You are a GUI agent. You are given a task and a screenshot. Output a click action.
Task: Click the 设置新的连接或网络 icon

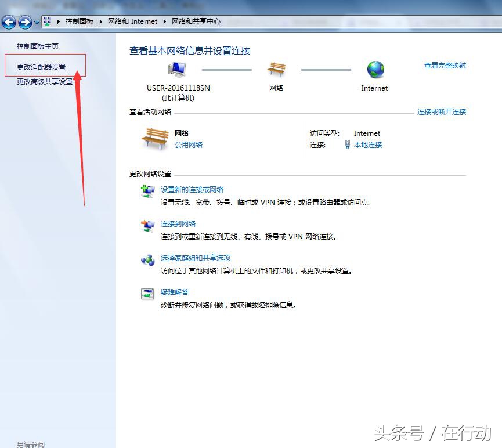tap(147, 191)
